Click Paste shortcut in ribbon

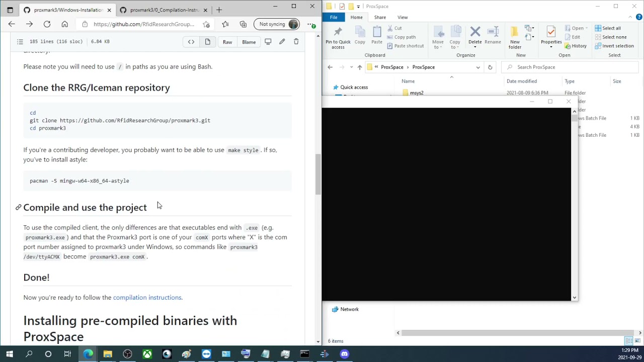tap(405, 46)
